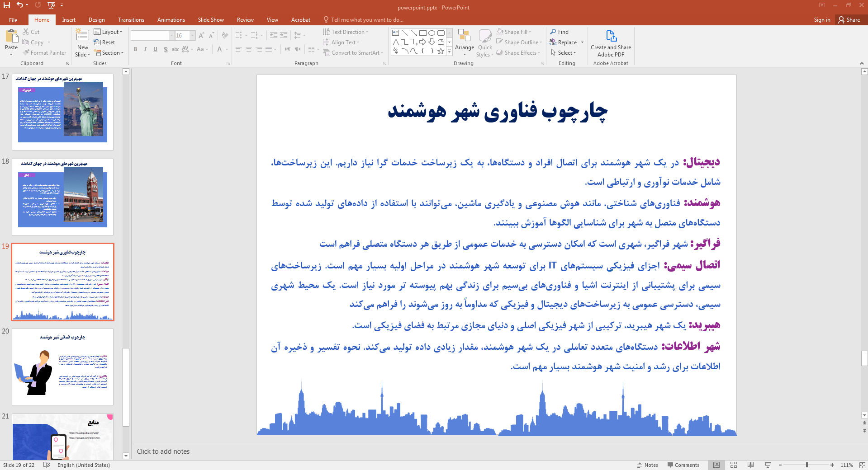Click the Notes button in status bar
Screen dimensions: 868x470
tap(647, 465)
